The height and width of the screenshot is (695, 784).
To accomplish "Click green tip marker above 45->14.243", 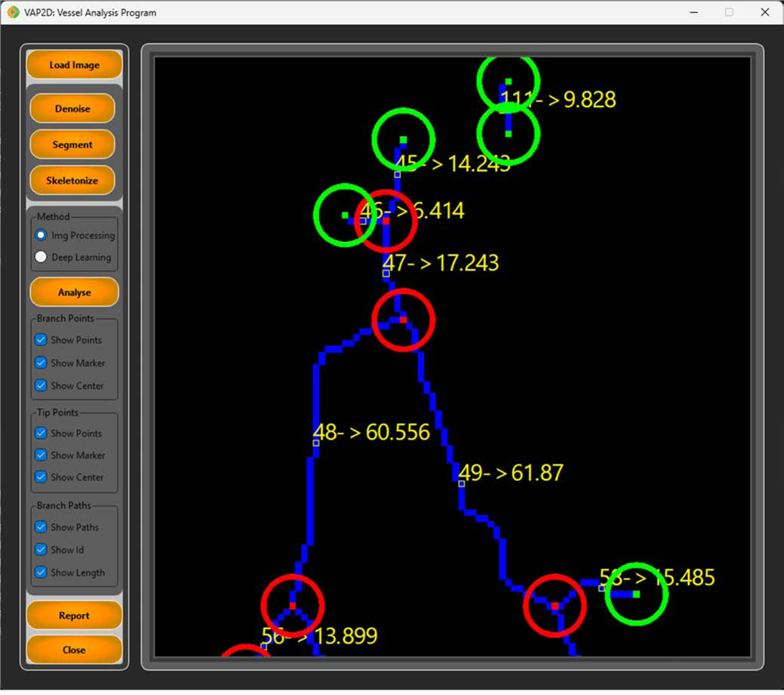I will 403,139.
